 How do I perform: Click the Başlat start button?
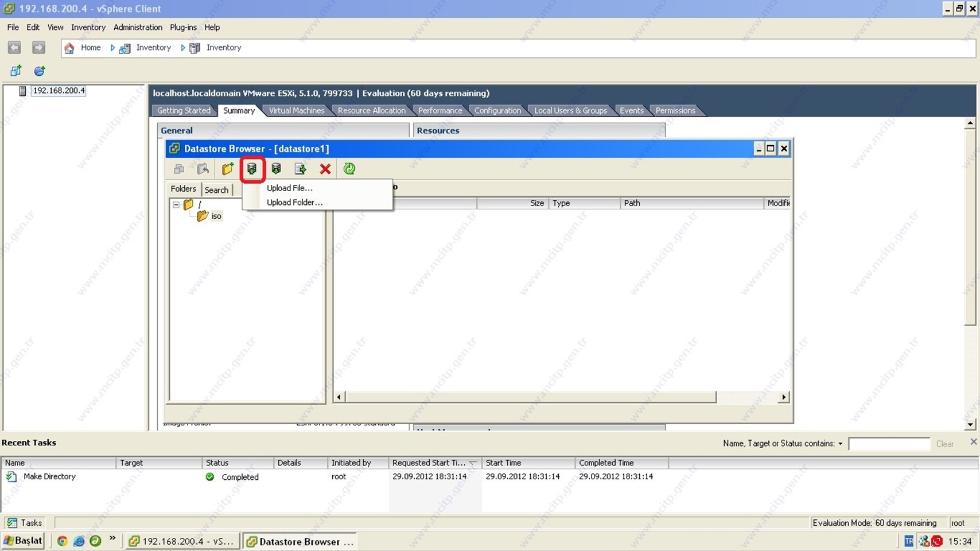[23, 541]
